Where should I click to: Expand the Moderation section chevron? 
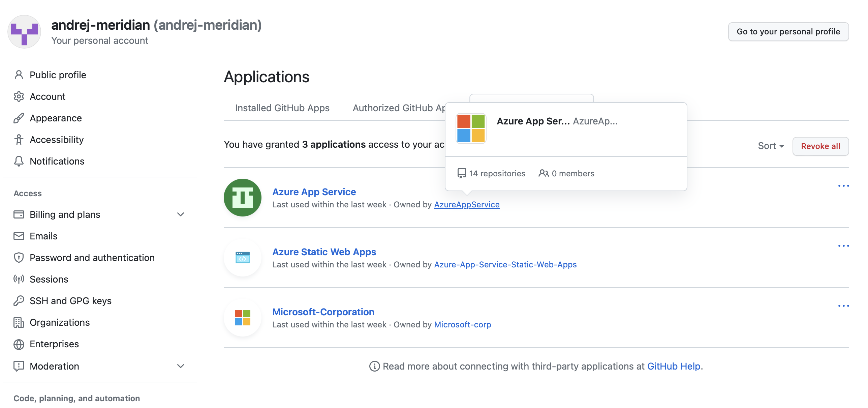[x=181, y=366]
